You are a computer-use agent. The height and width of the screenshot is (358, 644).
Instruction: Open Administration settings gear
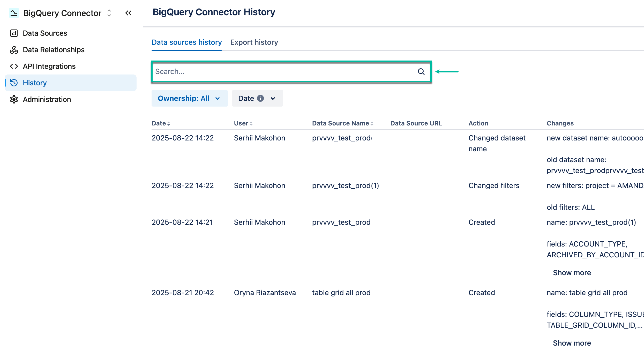coord(14,99)
